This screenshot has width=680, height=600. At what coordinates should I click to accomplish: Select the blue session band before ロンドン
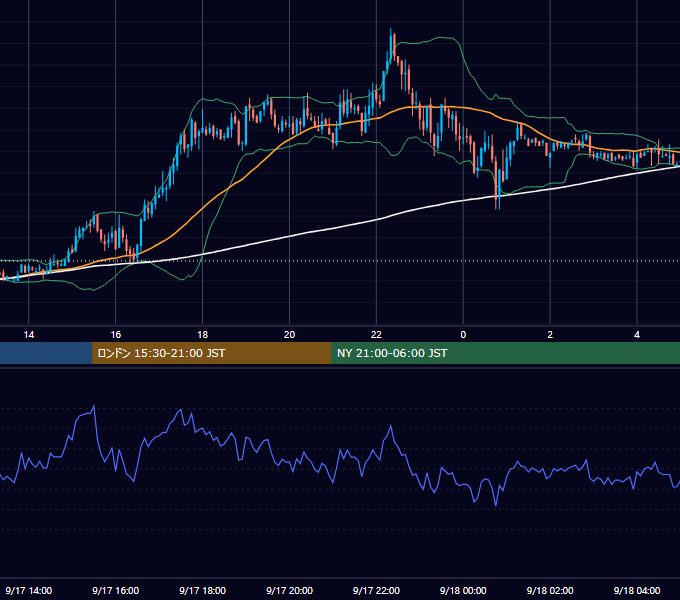pos(46,353)
